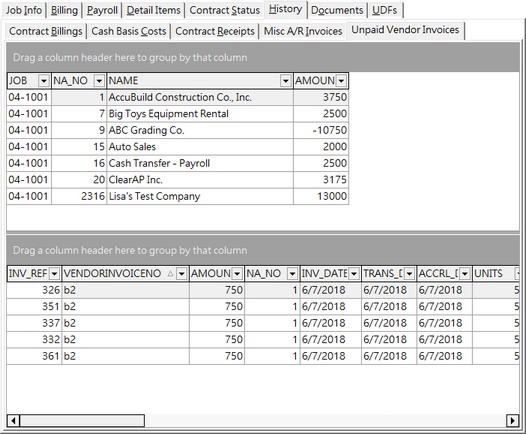Select AccuBuild Construction Co., Inc. row
526x434 pixels.
(178, 97)
